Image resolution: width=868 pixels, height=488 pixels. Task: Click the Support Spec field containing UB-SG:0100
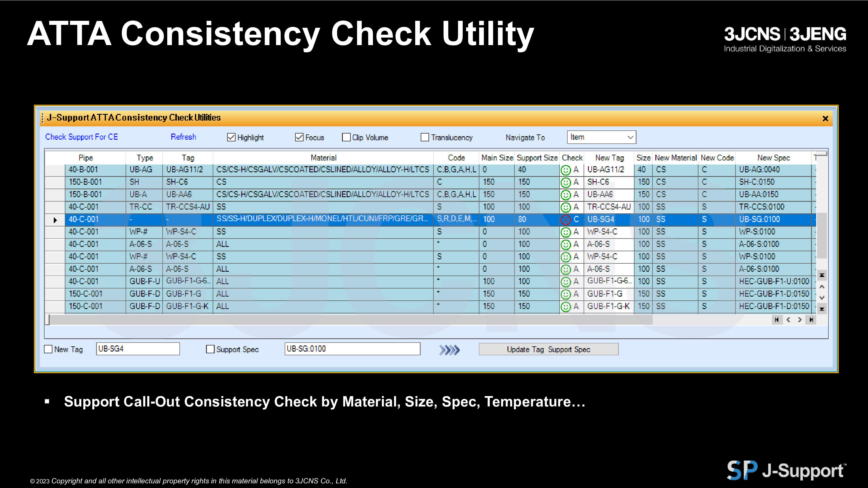pos(352,349)
